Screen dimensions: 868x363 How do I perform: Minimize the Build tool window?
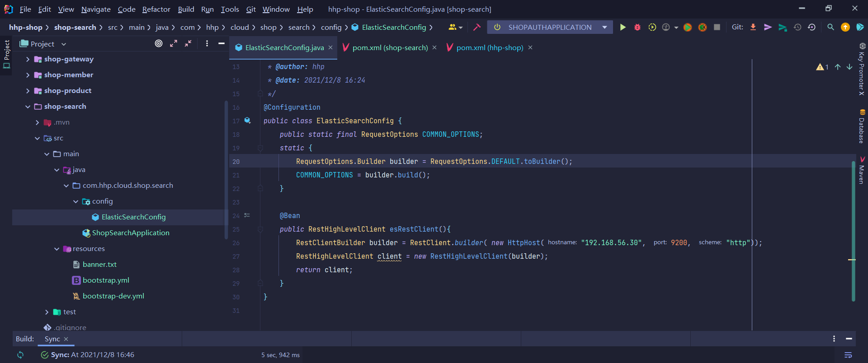click(849, 339)
